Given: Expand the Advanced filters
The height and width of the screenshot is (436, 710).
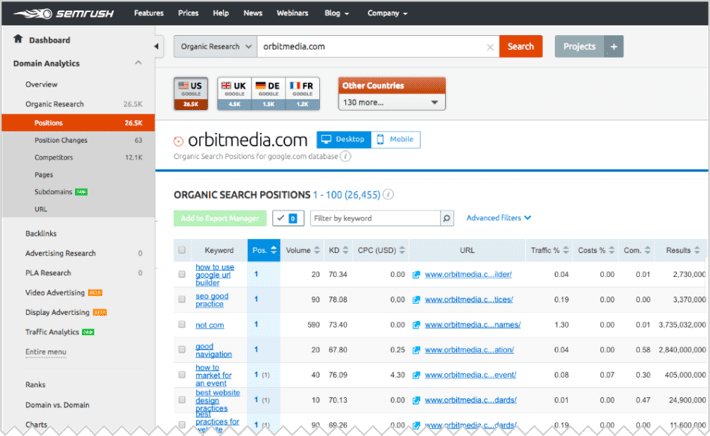Looking at the screenshot, I should pyautogui.click(x=499, y=218).
